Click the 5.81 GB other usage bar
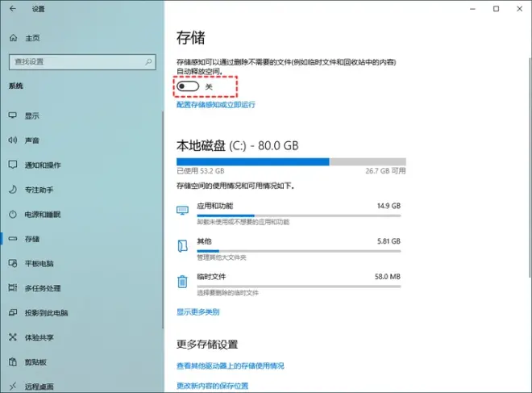This screenshot has width=532, height=393. (299, 251)
